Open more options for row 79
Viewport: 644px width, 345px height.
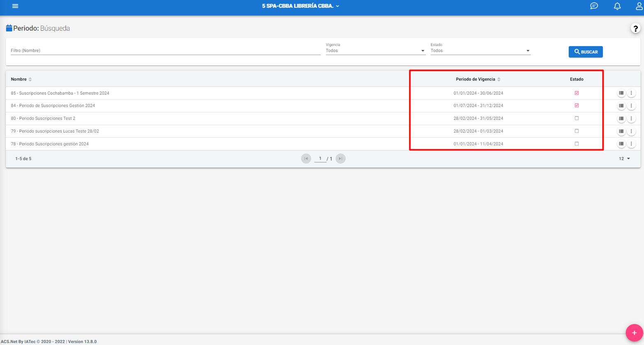click(x=631, y=131)
